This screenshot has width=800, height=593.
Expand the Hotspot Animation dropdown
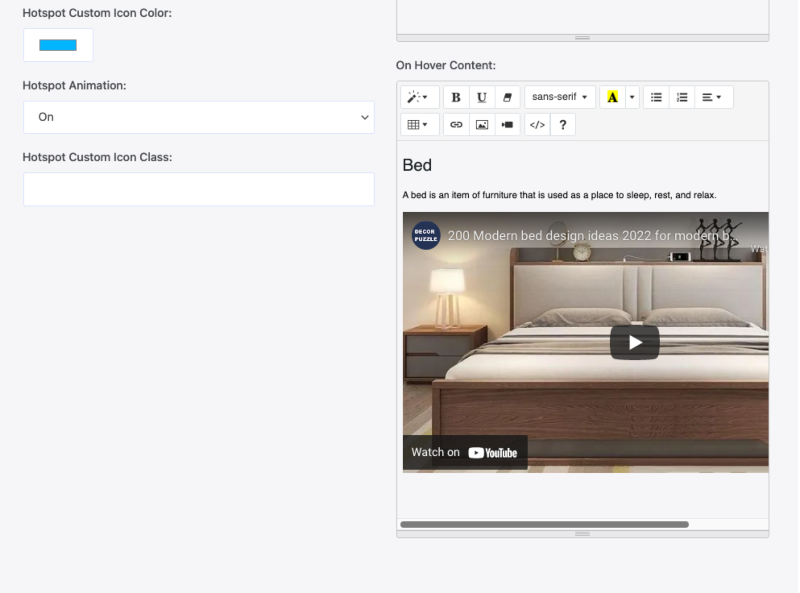[x=198, y=117]
